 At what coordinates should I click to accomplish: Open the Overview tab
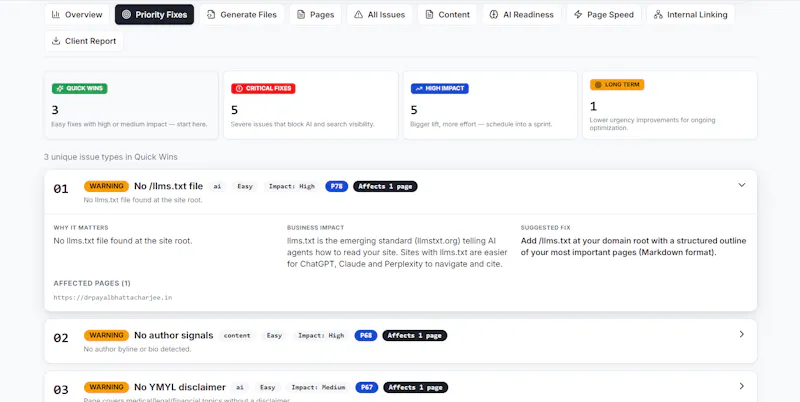click(77, 15)
